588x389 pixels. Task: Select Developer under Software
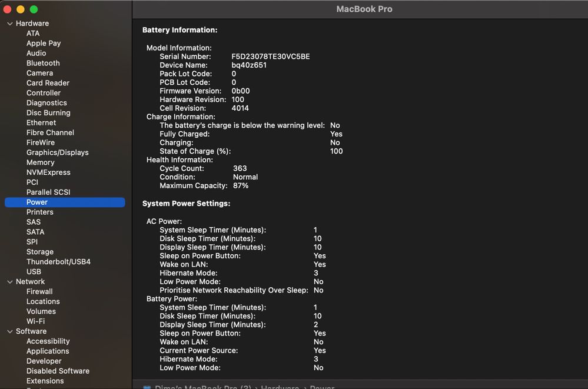[x=44, y=361]
